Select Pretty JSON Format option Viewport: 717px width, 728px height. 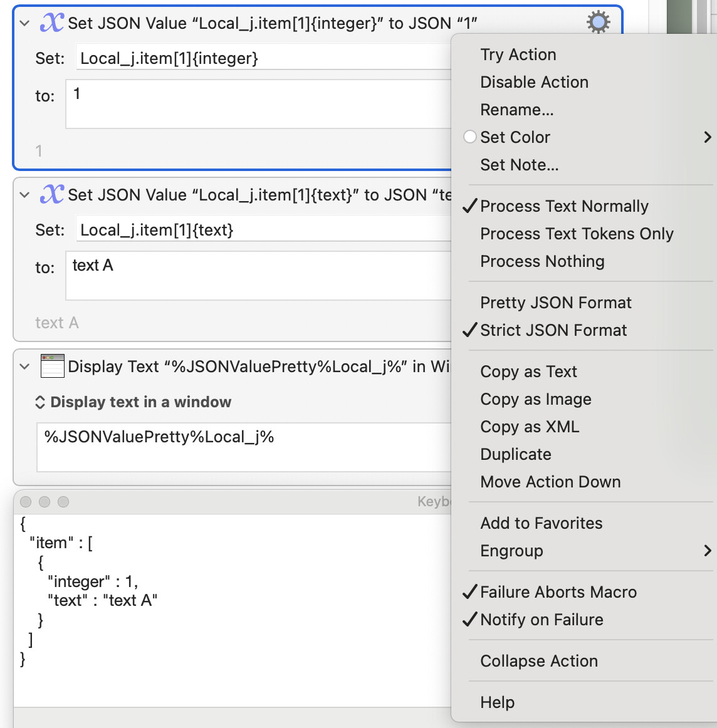(x=556, y=303)
